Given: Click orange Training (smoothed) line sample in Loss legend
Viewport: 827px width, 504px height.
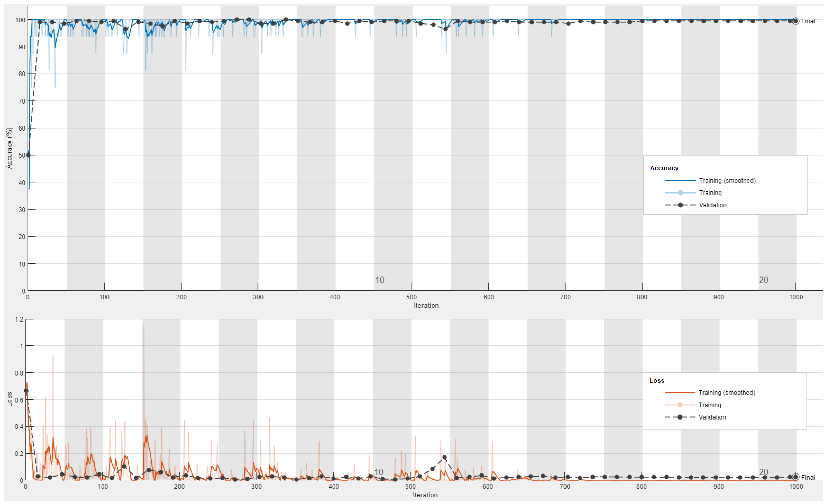Looking at the screenshot, I should click(x=680, y=393).
